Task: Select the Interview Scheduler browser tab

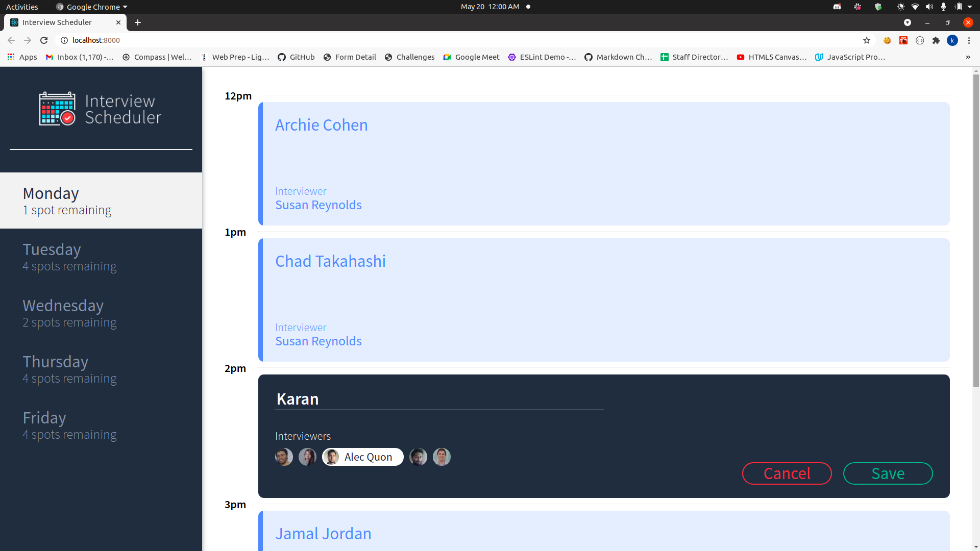Action: (58, 22)
